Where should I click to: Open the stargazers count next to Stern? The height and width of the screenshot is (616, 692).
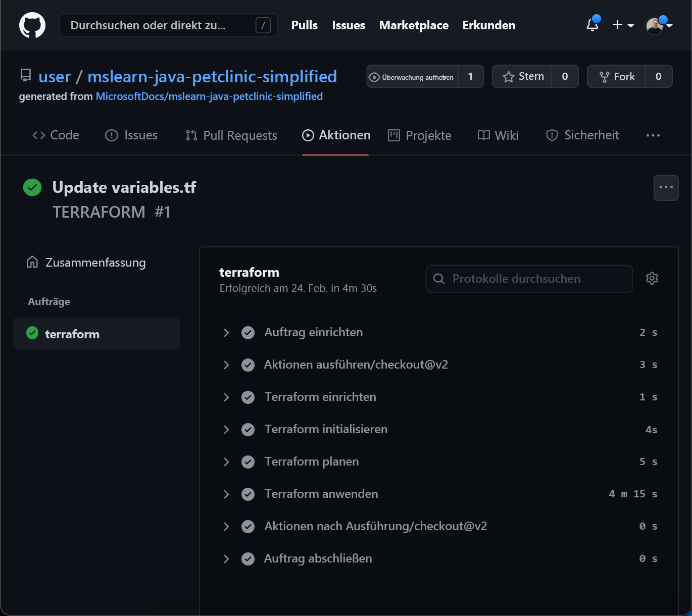(x=565, y=77)
